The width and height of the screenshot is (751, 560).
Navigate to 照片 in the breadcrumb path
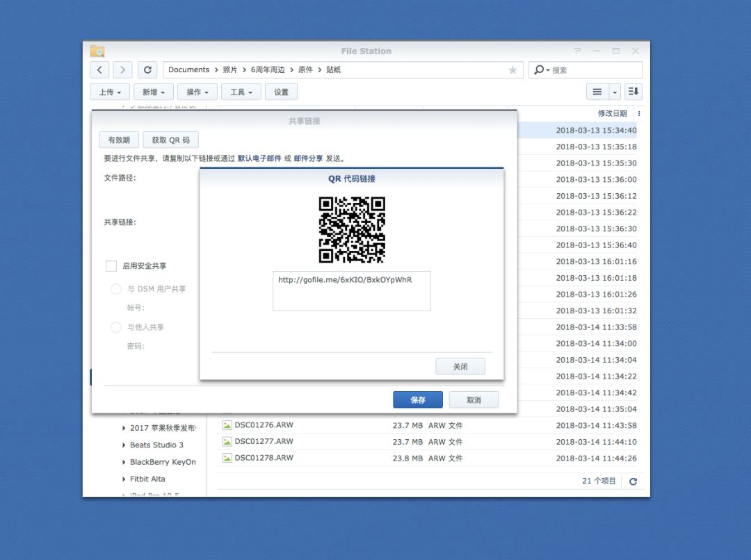[x=230, y=70]
